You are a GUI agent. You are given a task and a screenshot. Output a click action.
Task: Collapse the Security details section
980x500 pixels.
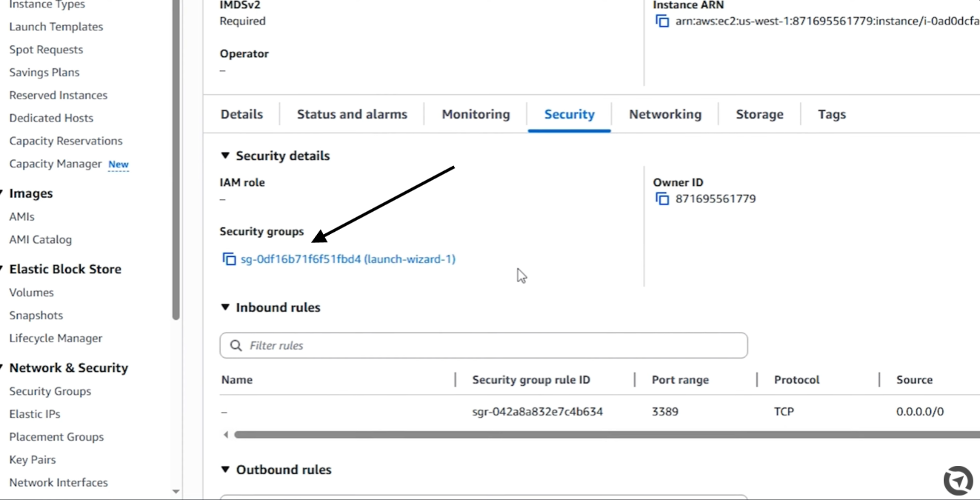point(225,156)
